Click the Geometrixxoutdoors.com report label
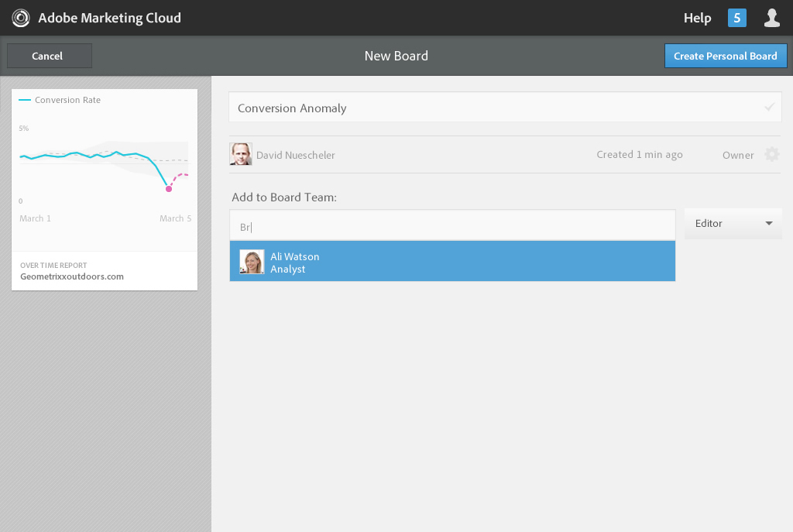Screen dimensions: 793x532 [x=72, y=276]
